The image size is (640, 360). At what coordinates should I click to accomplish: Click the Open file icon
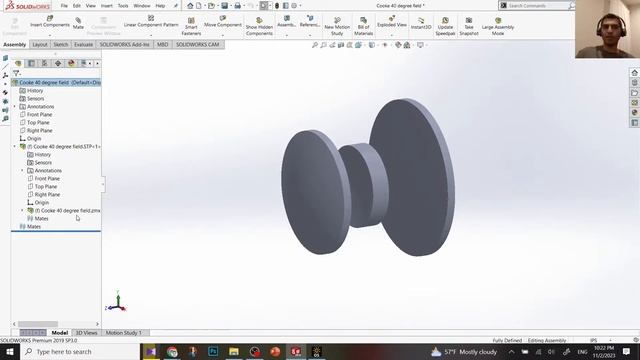coord(211,6)
